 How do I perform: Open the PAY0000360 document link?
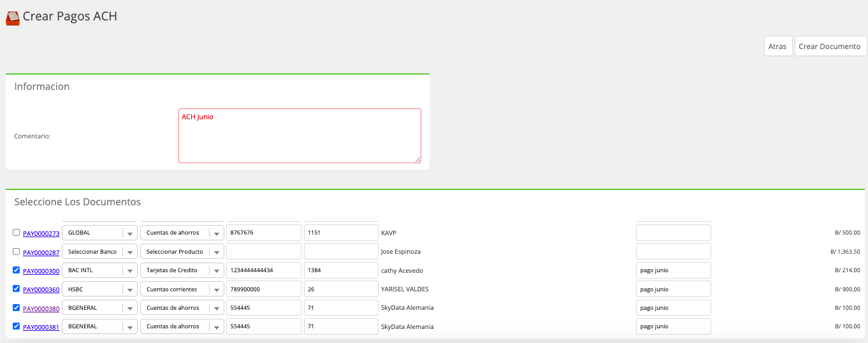(x=41, y=289)
